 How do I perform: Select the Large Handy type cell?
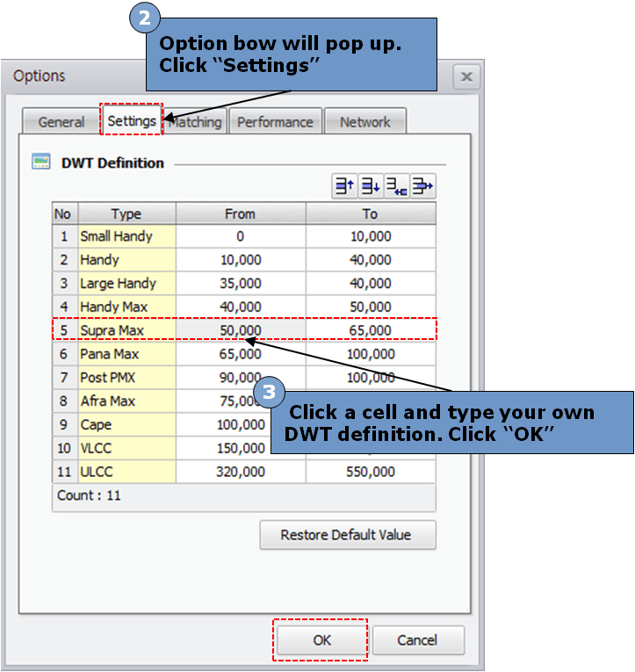(126, 283)
